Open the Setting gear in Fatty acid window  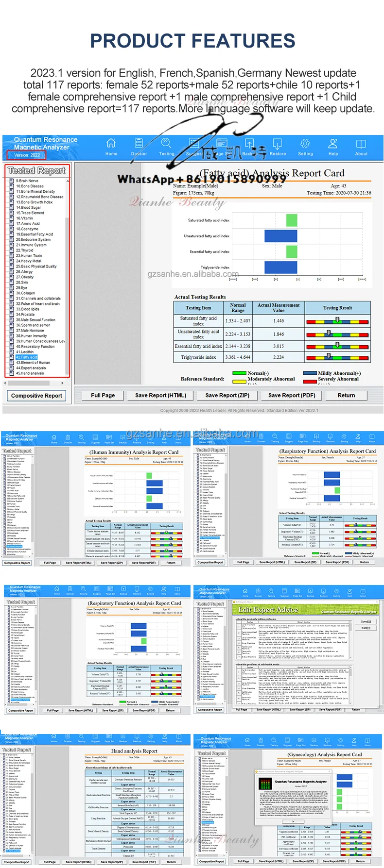pos(305,147)
